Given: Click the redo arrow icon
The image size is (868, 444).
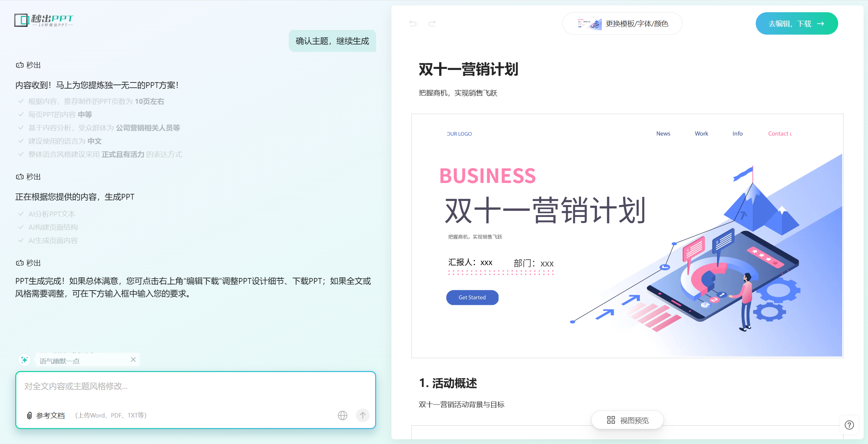Looking at the screenshot, I should [432, 23].
